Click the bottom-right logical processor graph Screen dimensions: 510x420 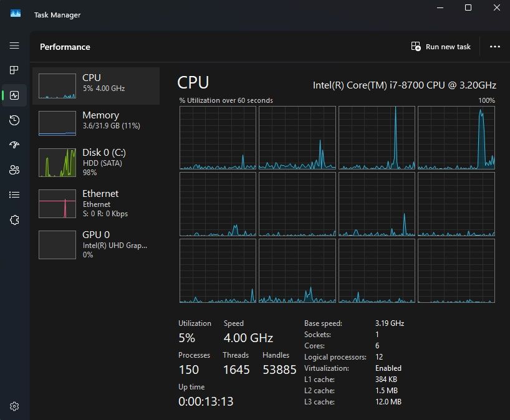[456, 271]
